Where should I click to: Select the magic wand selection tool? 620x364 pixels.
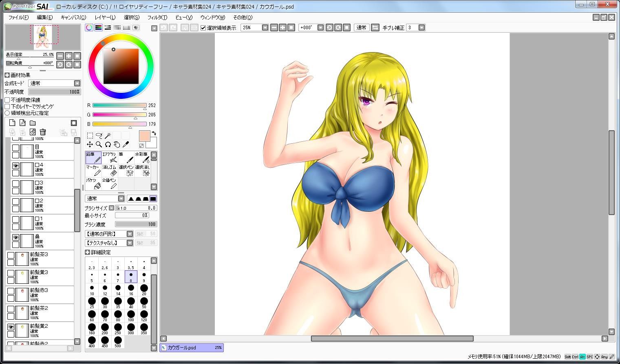[108, 135]
